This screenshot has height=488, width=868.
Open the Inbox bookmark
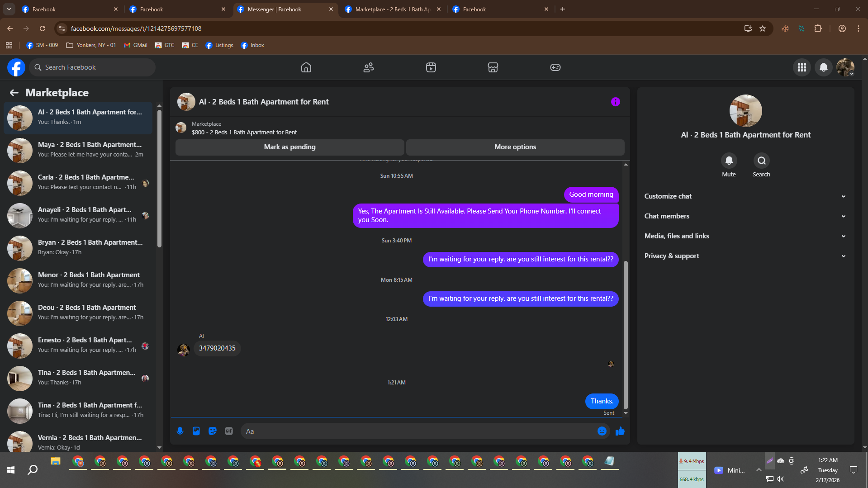point(252,45)
